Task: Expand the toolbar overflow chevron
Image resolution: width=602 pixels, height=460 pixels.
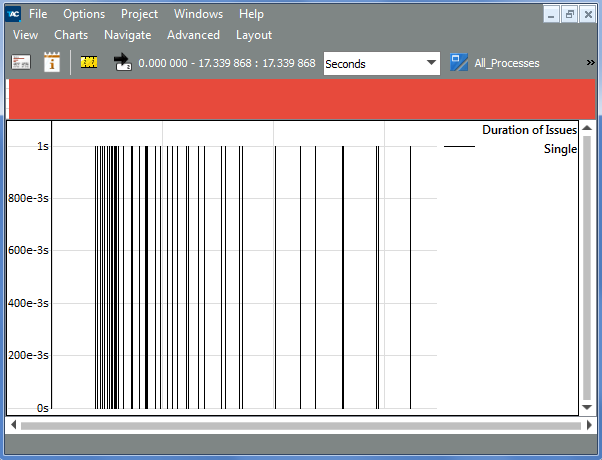Action: 590,62
